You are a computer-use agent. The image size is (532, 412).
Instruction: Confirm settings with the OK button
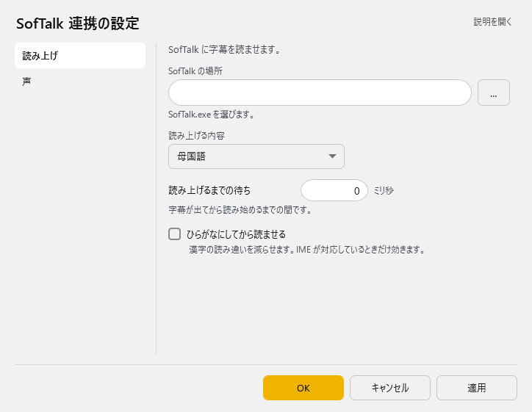(303, 388)
